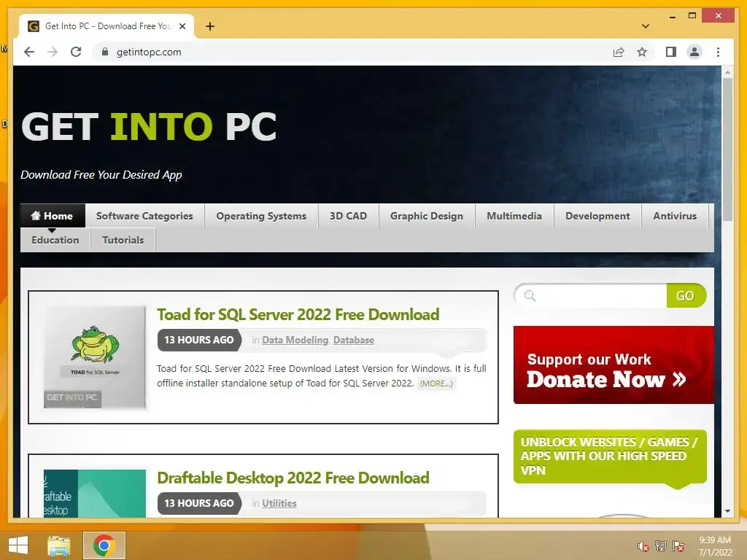Open the Chrome profile avatar

click(x=694, y=52)
